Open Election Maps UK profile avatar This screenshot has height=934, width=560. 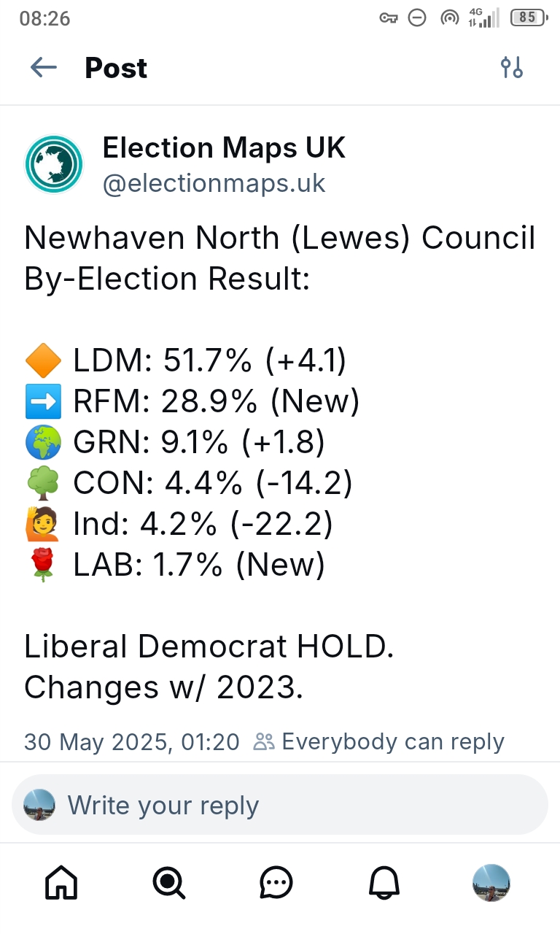[x=54, y=164]
